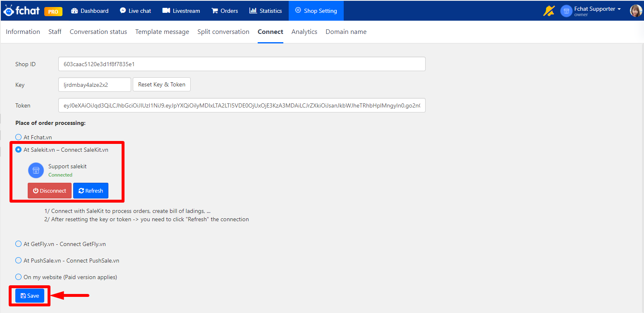Click the user profile photo
This screenshot has height=313, width=644.
(636, 11)
